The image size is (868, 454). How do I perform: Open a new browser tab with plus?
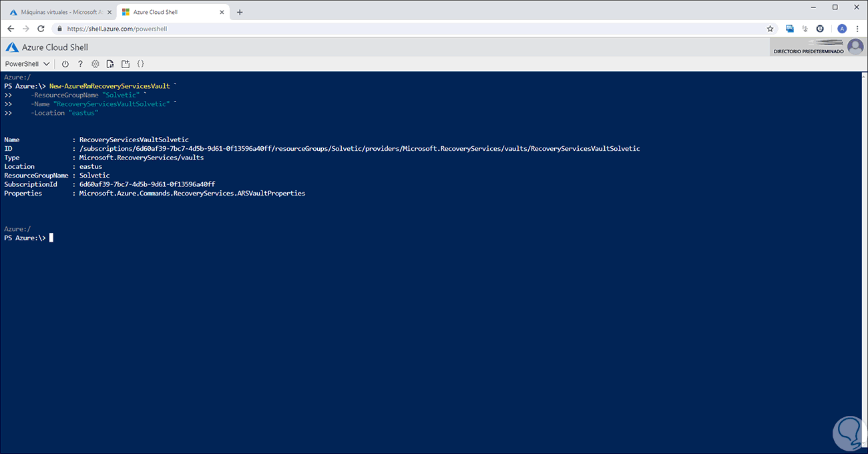tap(240, 12)
